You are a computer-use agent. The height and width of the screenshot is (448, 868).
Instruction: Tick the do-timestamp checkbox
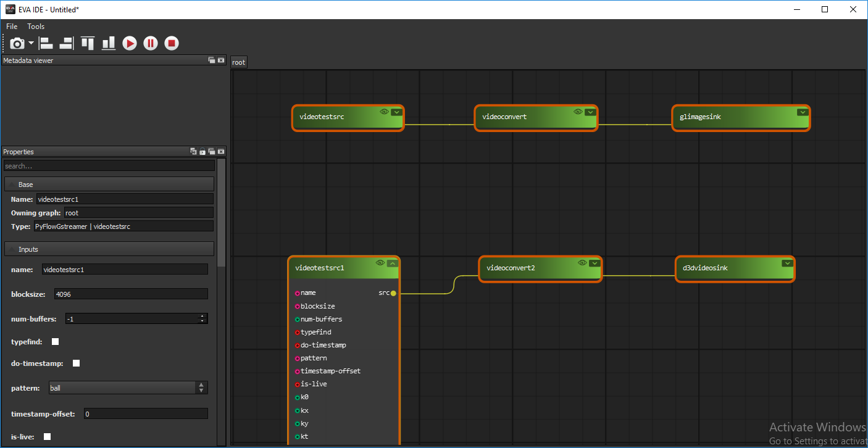tap(77, 363)
